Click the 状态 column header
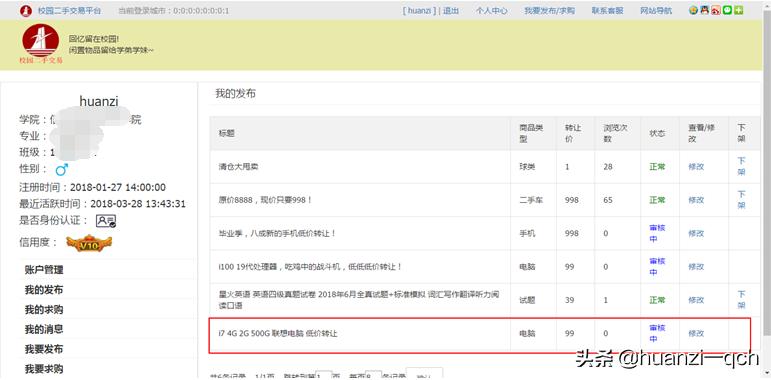Screen dimensions: 771x380 657,133
